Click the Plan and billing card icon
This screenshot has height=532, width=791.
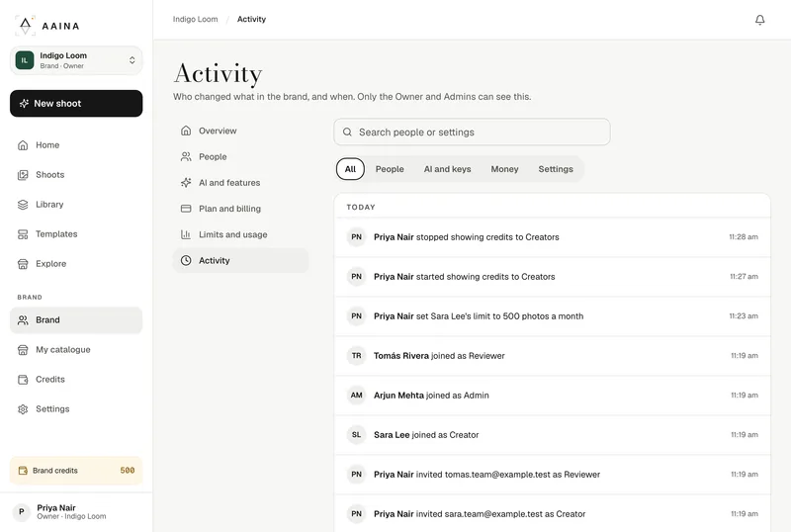[186, 209]
